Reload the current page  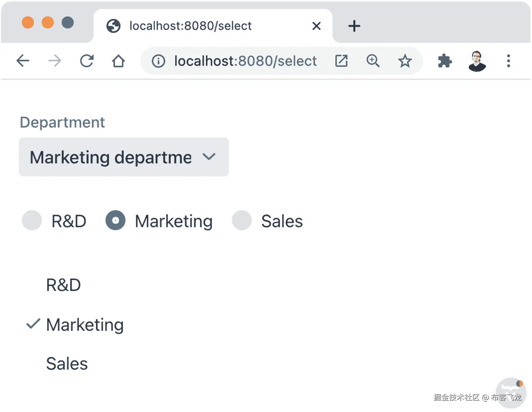(87, 61)
